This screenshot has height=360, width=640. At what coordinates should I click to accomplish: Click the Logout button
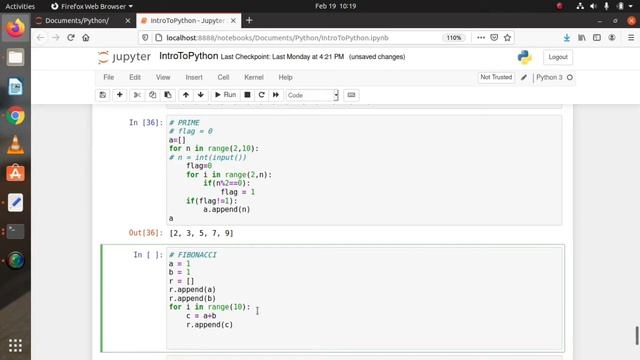[x=558, y=57]
